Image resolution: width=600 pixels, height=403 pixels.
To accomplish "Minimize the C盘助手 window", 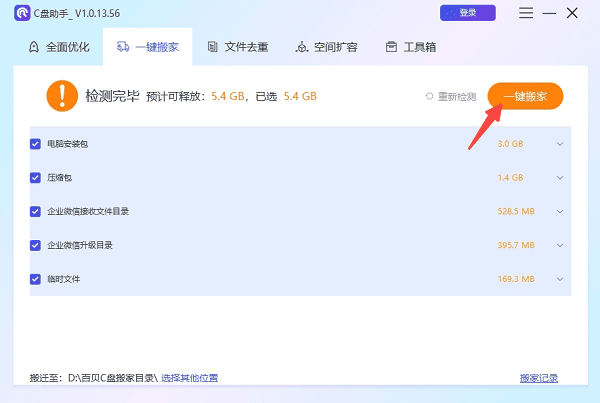I will point(549,13).
